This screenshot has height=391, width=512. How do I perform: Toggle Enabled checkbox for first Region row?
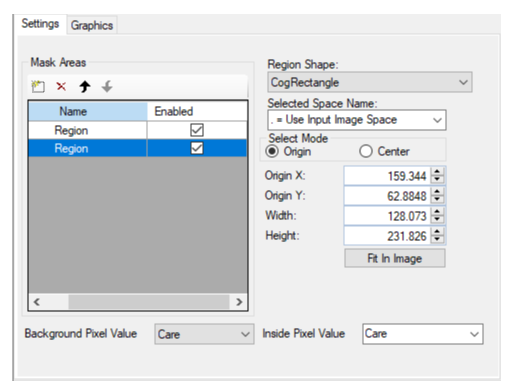197,130
